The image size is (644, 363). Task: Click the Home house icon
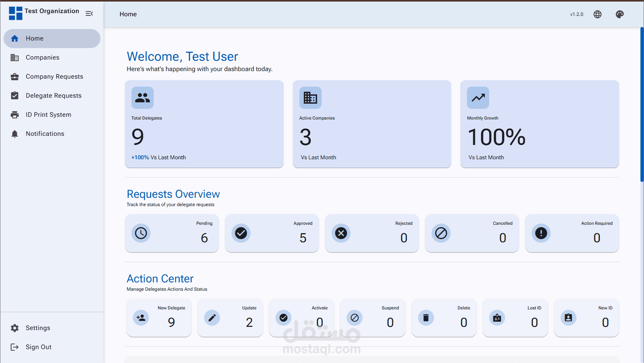click(15, 39)
